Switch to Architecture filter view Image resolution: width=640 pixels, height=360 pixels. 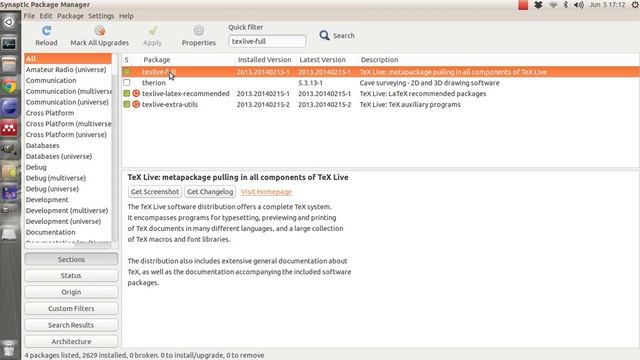pos(71,341)
